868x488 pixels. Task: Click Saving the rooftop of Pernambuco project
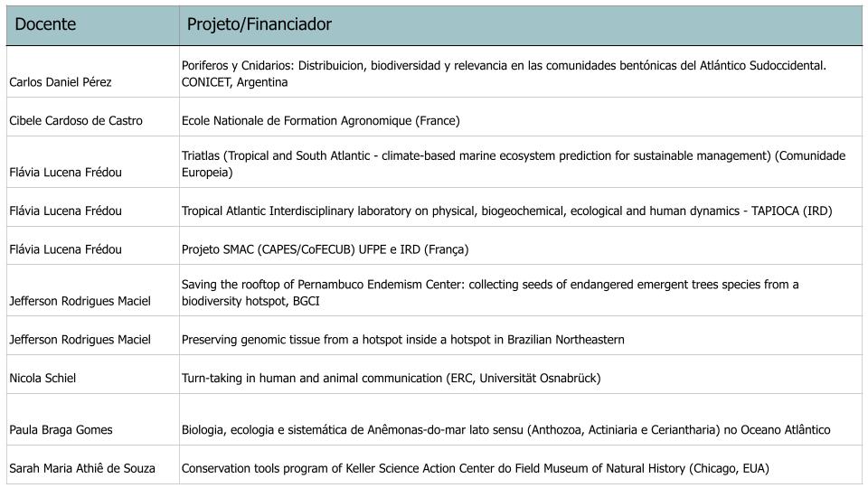click(x=489, y=292)
